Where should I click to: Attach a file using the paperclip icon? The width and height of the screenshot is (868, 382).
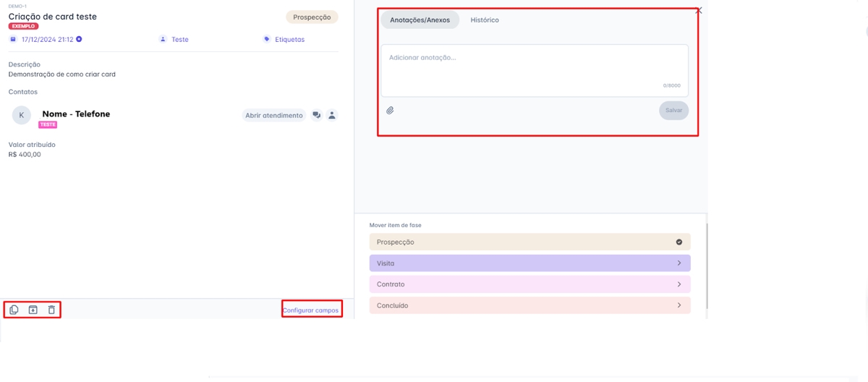390,111
